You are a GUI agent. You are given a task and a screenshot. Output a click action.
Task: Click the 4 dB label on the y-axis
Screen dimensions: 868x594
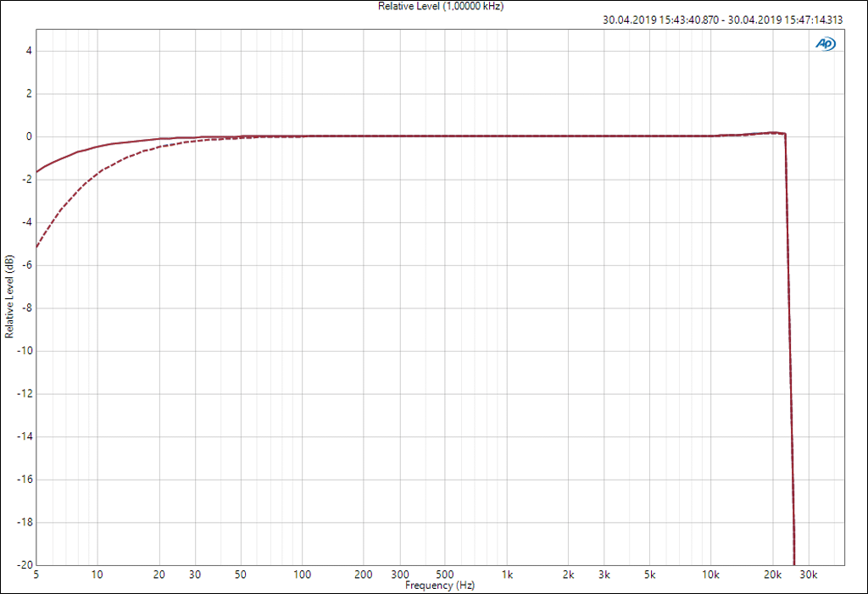[28, 51]
